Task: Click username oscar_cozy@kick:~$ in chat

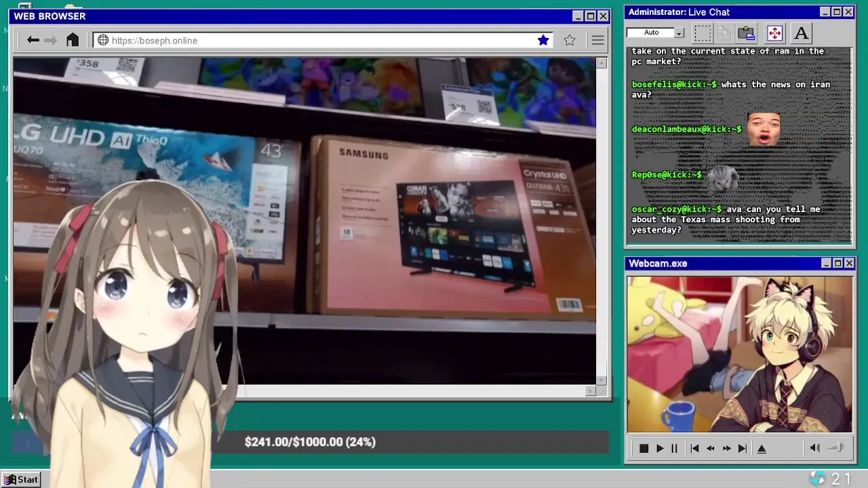Action: pos(677,209)
